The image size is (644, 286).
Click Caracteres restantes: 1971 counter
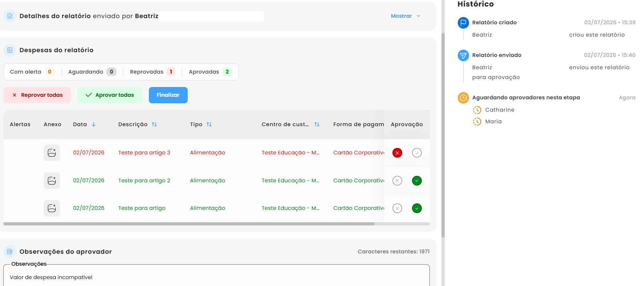coord(394,252)
